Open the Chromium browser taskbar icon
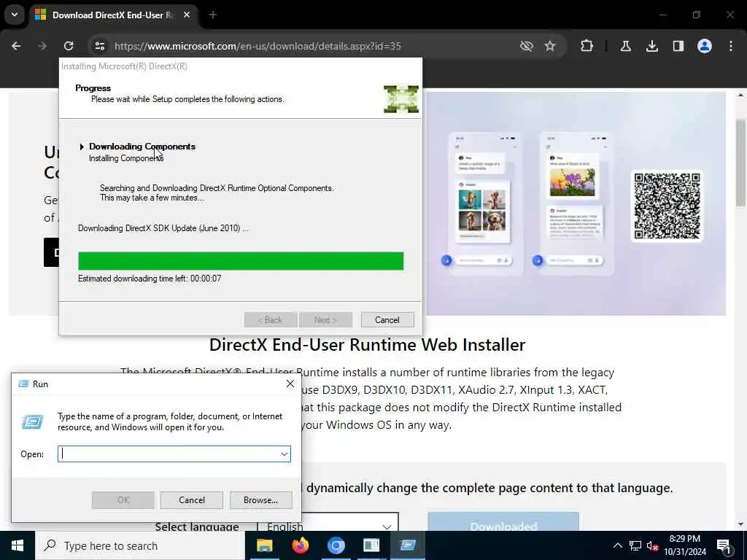Screen dimensions: 747x560 tap(336, 545)
